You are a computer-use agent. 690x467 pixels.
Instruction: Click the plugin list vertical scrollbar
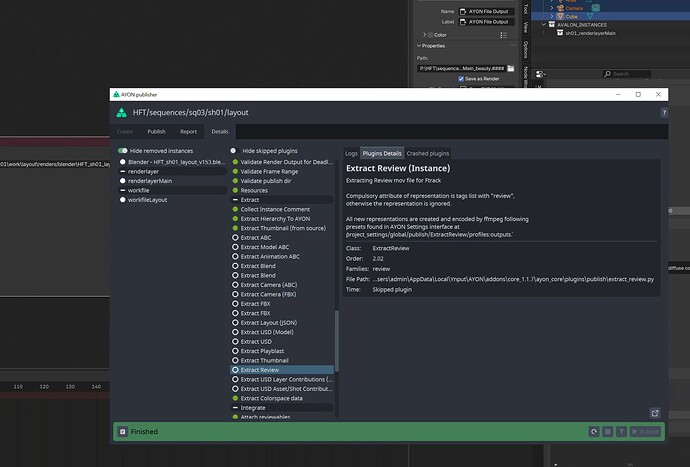tap(337, 342)
